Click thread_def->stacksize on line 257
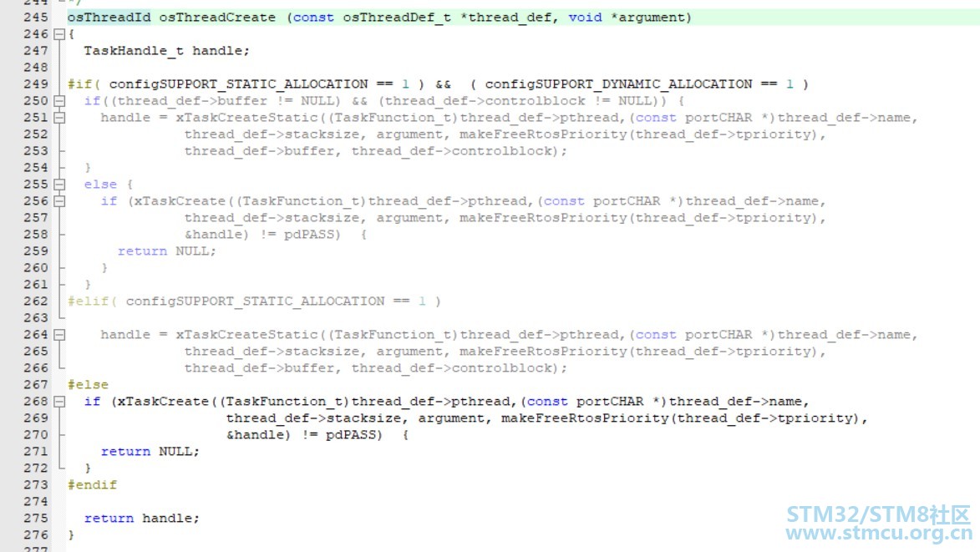Screen dimensions: 980x552 (x=272, y=218)
